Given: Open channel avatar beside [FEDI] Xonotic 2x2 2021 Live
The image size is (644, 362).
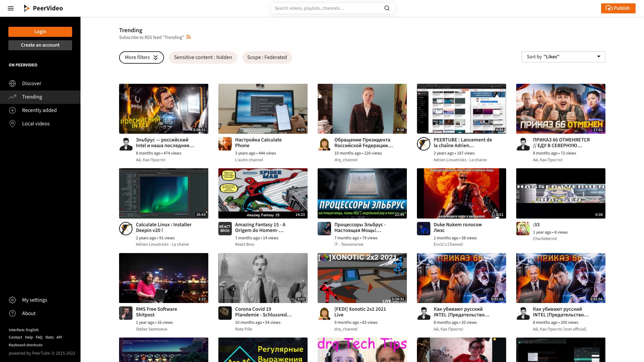Looking at the screenshot, I should point(324,313).
